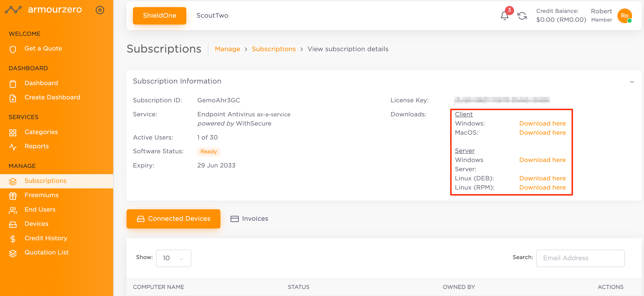Click the Connected Devices drive icon
This screenshot has width=644, height=296.
point(140,219)
